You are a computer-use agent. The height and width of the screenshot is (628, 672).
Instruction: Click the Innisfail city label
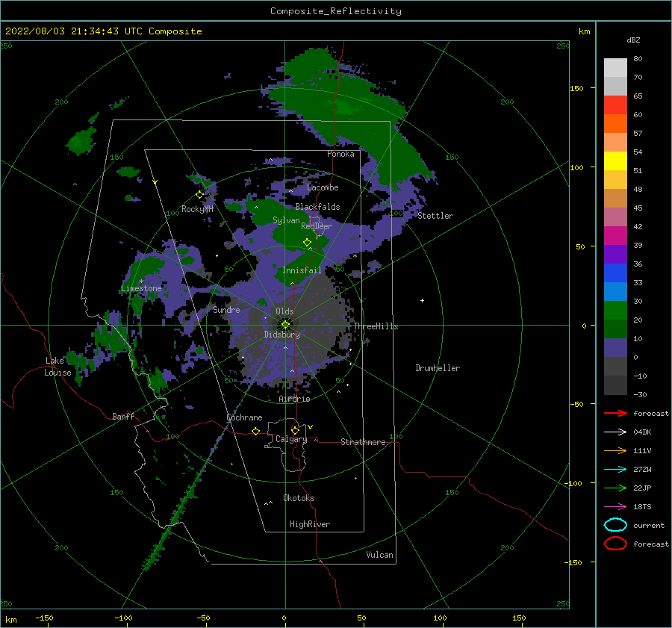[x=302, y=270]
